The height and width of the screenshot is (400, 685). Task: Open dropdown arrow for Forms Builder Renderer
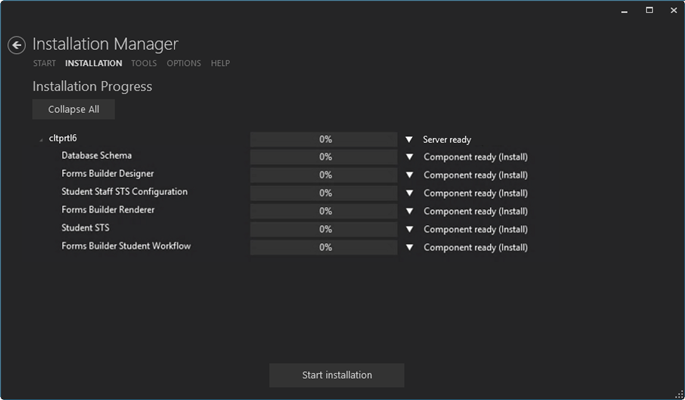pos(409,211)
